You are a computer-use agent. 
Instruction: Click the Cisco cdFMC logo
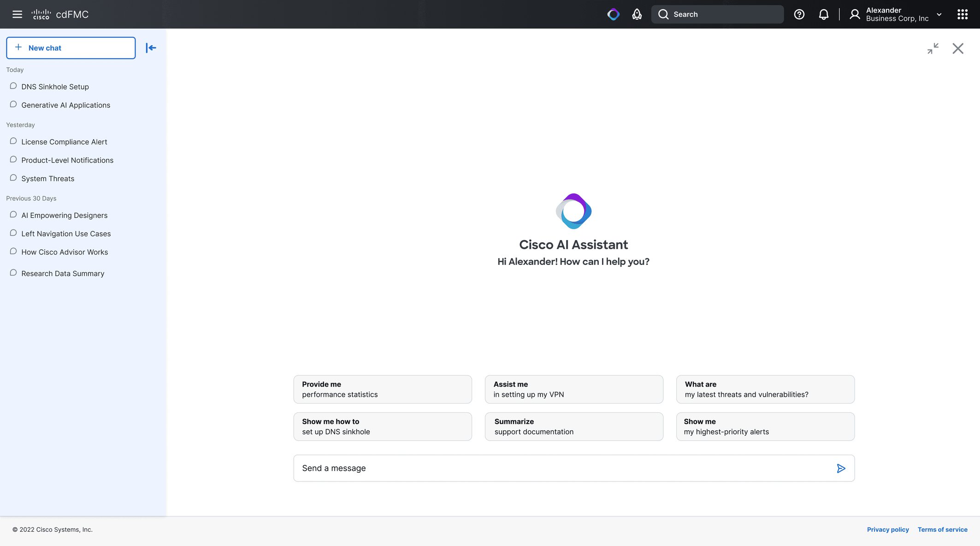[59, 14]
